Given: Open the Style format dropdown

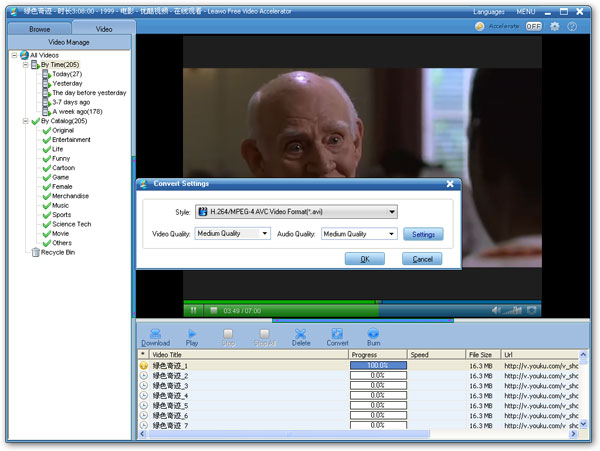Looking at the screenshot, I should pos(296,212).
